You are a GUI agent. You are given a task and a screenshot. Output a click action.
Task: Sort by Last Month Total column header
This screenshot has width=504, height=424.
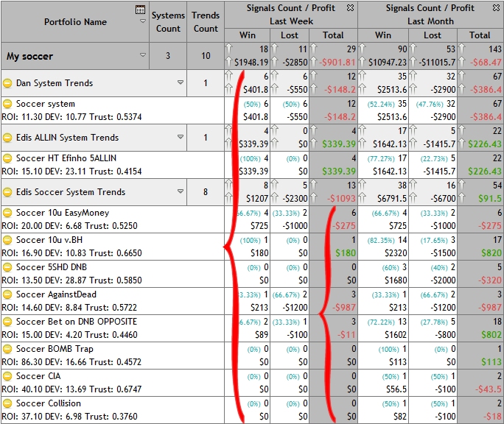click(480, 35)
